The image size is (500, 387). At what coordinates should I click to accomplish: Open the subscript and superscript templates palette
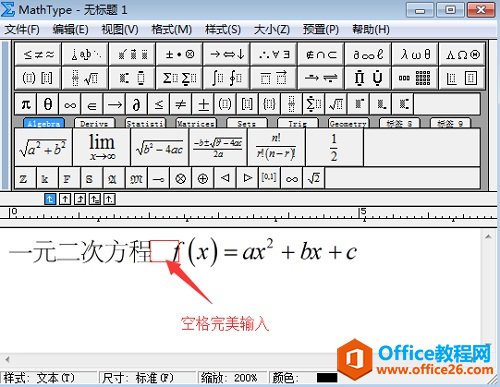click(x=132, y=78)
